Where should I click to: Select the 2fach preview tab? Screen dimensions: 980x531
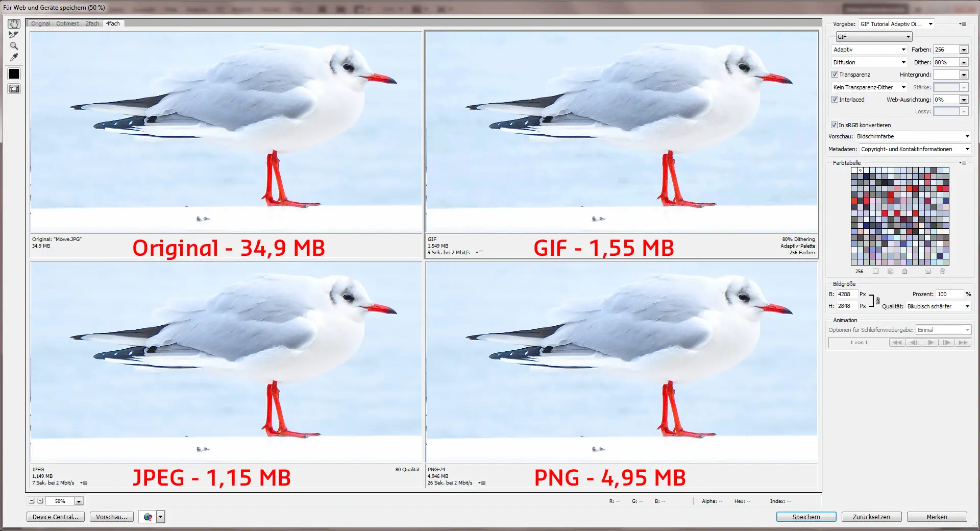tap(92, 23)
